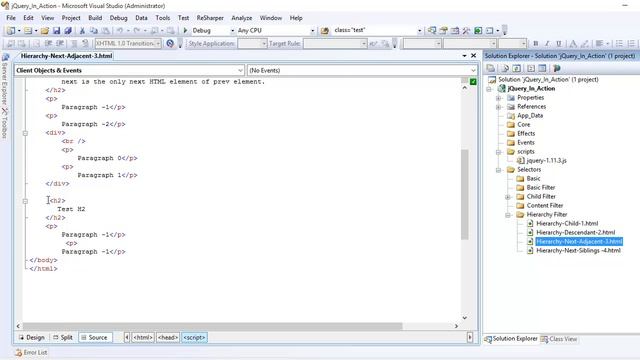Screen dimensions: 640x360
Task: Switch to Design view
Action: tap(32, 338)
